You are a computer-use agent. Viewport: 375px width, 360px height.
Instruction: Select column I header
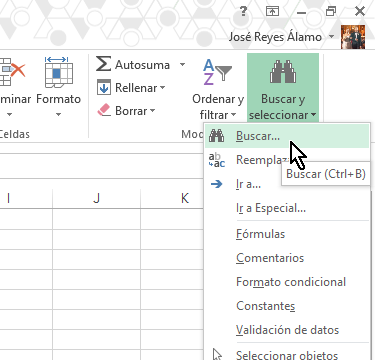pyautogui.click(x=26, y=198)
